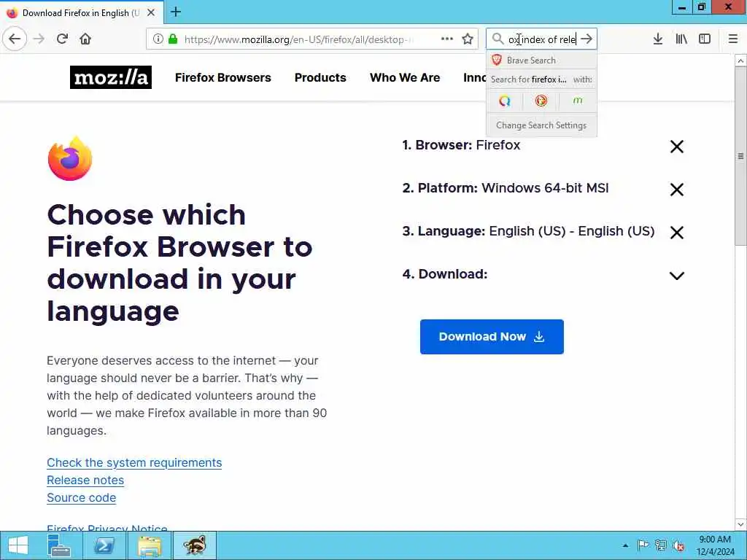This screenshot has height=560, width=747.
Task: Search using the DuckDuckGo engine icon
Action: click(x=541, y=101)
